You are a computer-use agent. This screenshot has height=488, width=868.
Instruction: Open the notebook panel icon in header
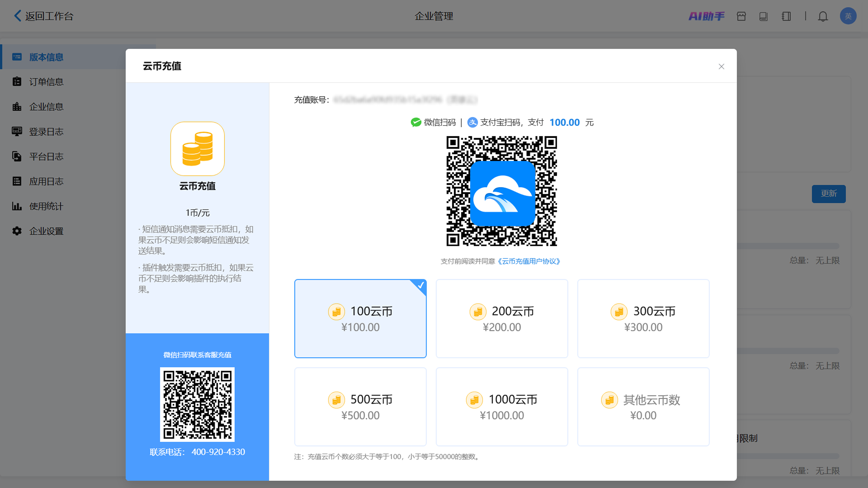(786, 16)
